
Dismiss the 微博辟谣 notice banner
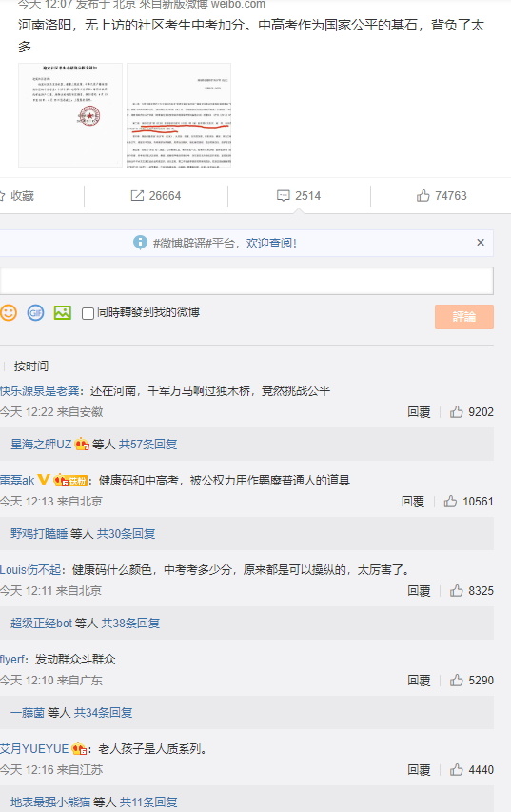pos(481,243)
